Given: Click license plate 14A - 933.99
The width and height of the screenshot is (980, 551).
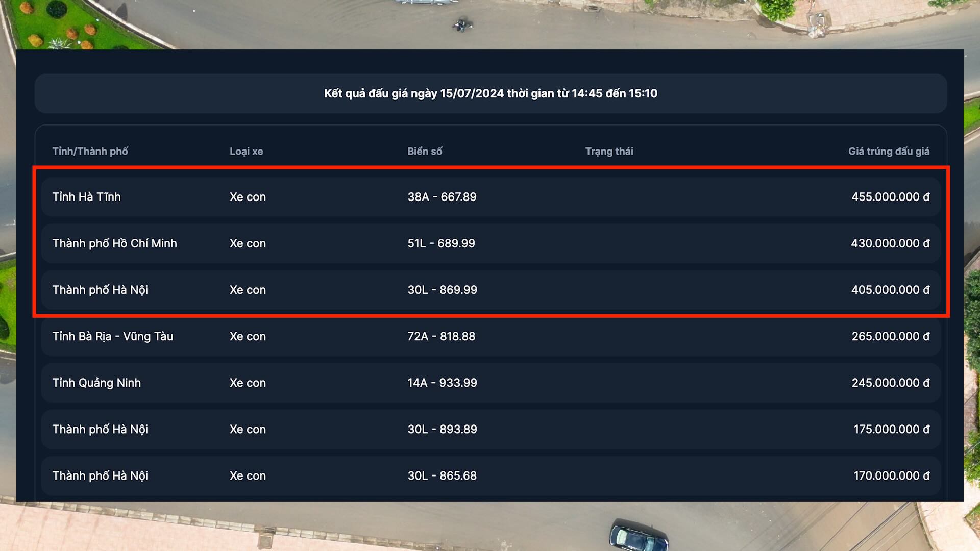Looking at the screenshot, I should [442, 383].
